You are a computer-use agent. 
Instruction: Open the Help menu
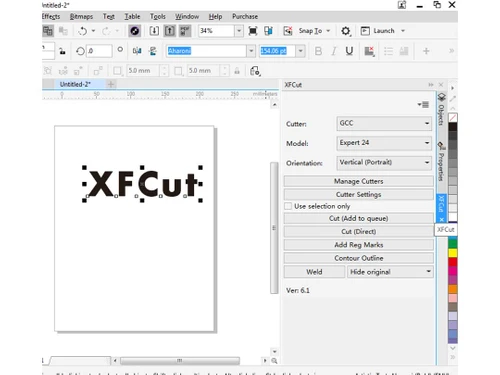215,16
